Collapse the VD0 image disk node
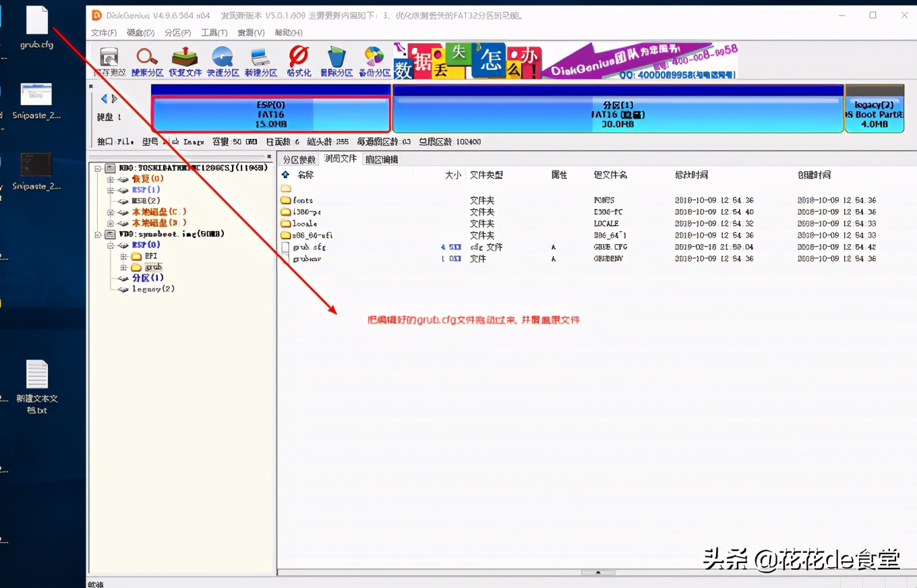This screenshot has height=588, width=917. (98, 235)
